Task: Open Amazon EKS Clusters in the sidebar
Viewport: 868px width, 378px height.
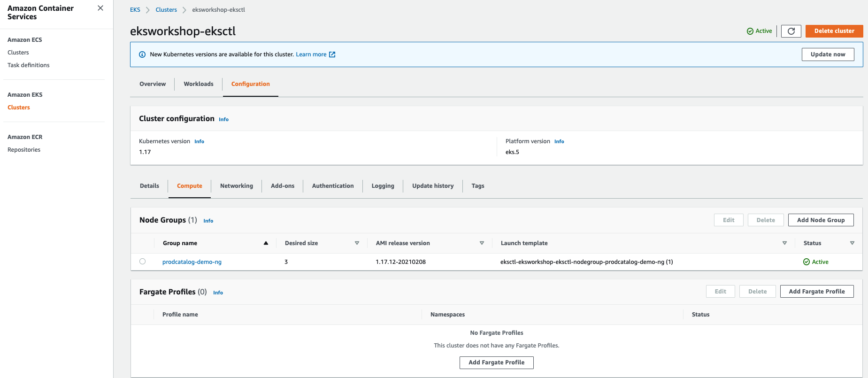Action: click(19, 108)
